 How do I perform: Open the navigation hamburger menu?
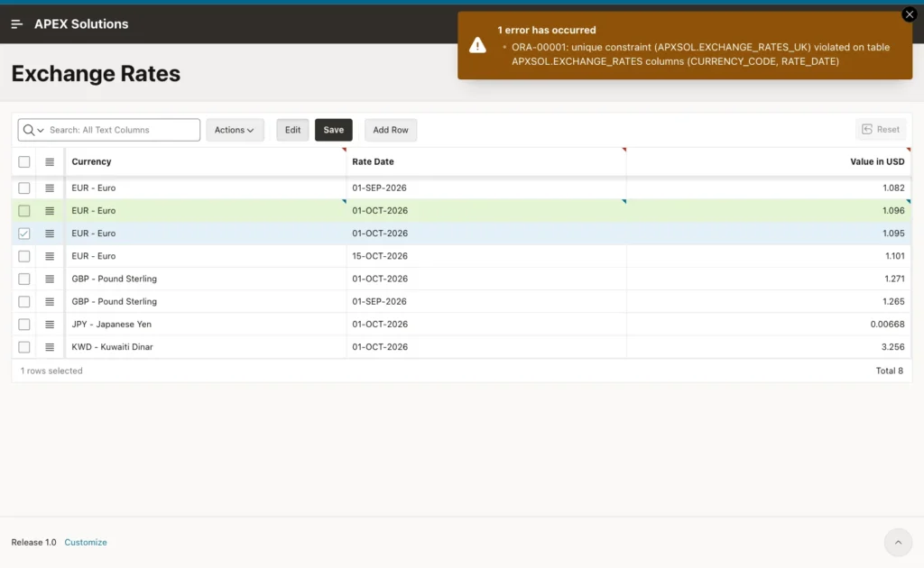click(x=16, y=24)
